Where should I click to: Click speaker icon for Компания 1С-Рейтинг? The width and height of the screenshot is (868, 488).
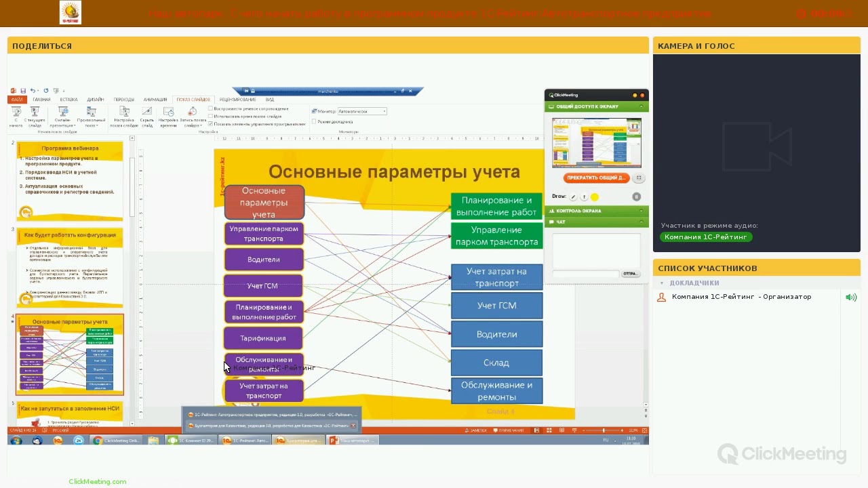coord(851,297)
